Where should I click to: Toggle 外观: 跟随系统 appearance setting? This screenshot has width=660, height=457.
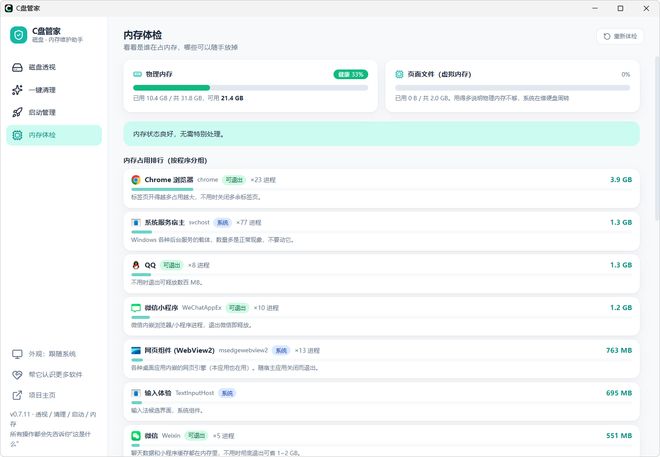(54, 354)
